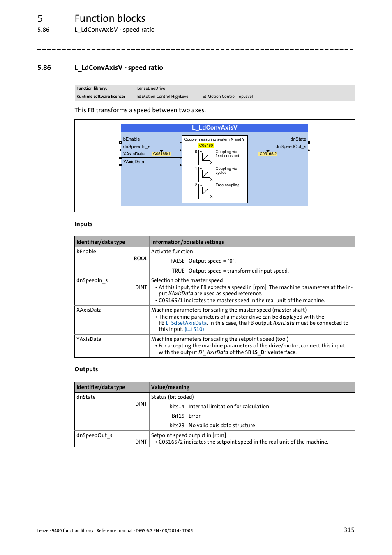Click the Outputs table Value/meaning header

(x=170, y=387)
